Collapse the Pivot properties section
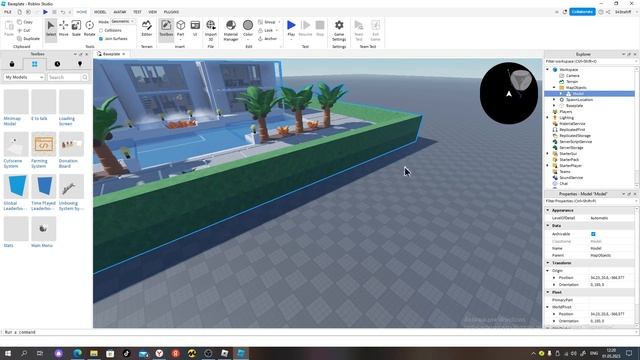Image resolution: width=640 pixels, height=360 pixels. click(548, 292)
